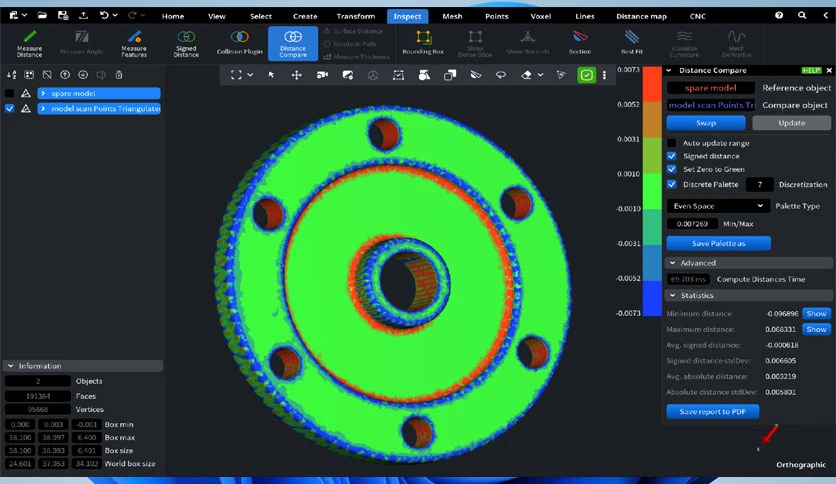Switch to the Home tab

click(x=173, y=16)
